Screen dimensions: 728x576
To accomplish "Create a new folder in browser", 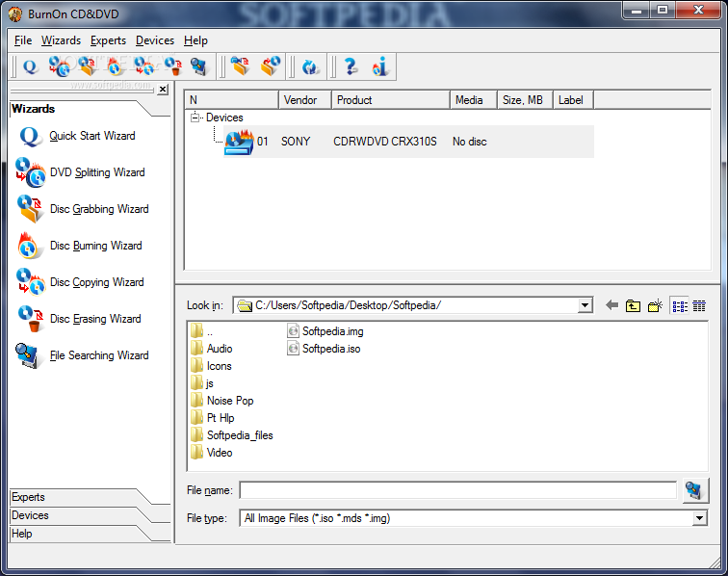I will [655, 305].
